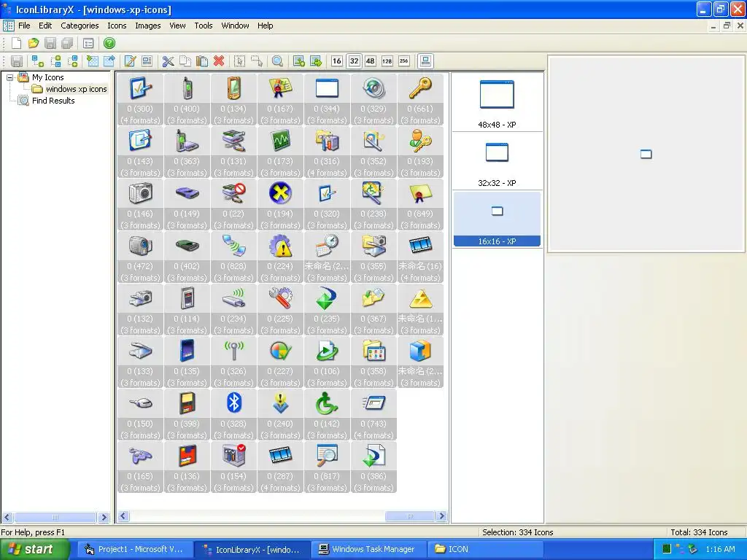Click the Edit icon pencil button

coord(130,61)
